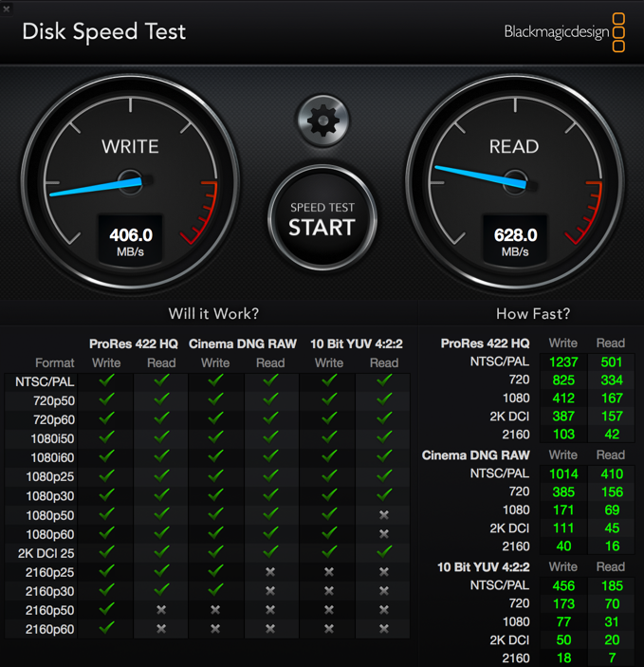The width and height of the screenshot is (644, 667).
Task: Click 10 Bit YUV Write checkmark for 1080i60
Action: point(329,456)
